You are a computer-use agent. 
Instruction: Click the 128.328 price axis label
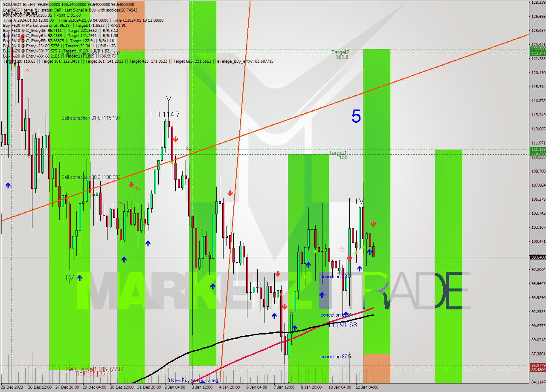click(x=538, y=3)
